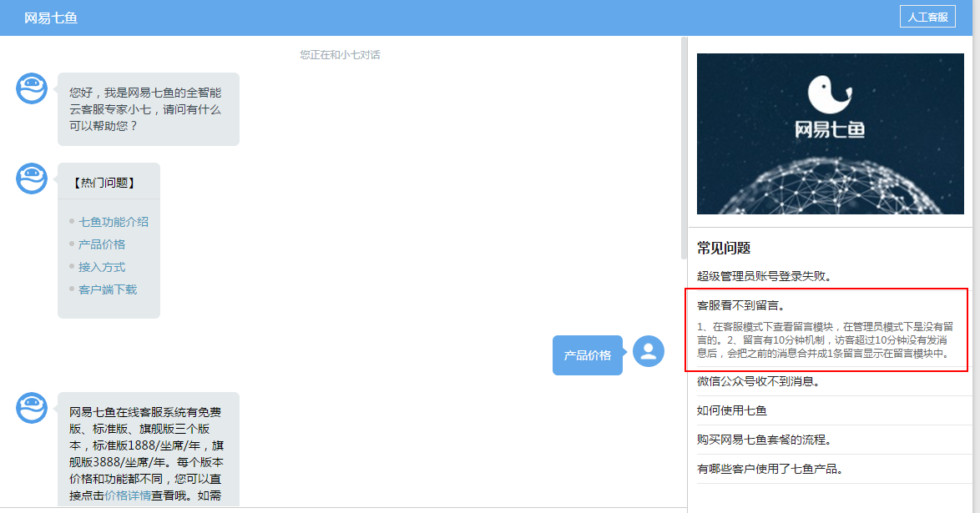The height and width of the screenshot is (513, 980).
Task: Click the pricing reply message text
Action: pyautogui.click(x=148, y=454)
